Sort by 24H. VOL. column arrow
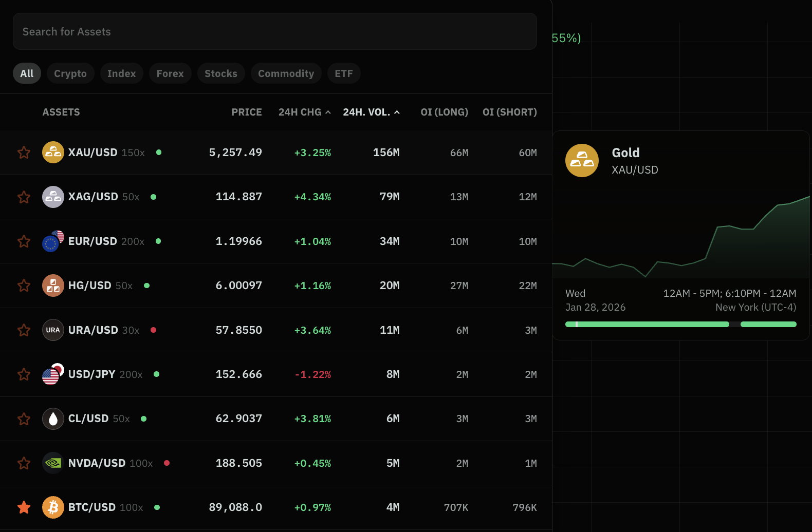 click(397, 112)
